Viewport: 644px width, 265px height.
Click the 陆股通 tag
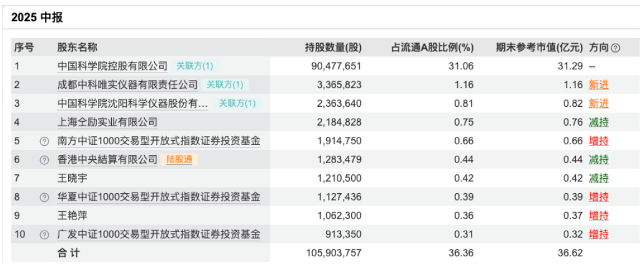(179, 160)
